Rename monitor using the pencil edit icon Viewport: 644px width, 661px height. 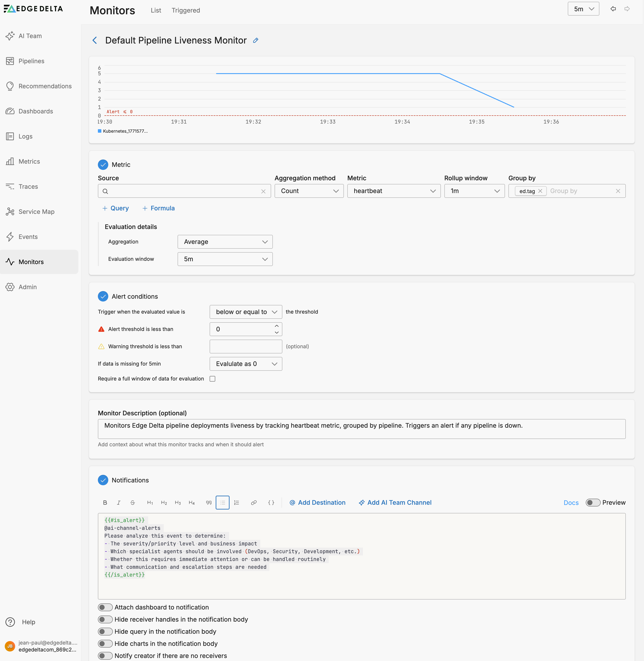255,40
